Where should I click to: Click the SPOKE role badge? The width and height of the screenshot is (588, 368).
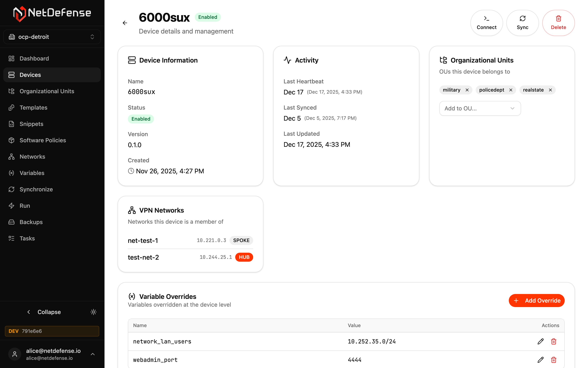point(241,240)
